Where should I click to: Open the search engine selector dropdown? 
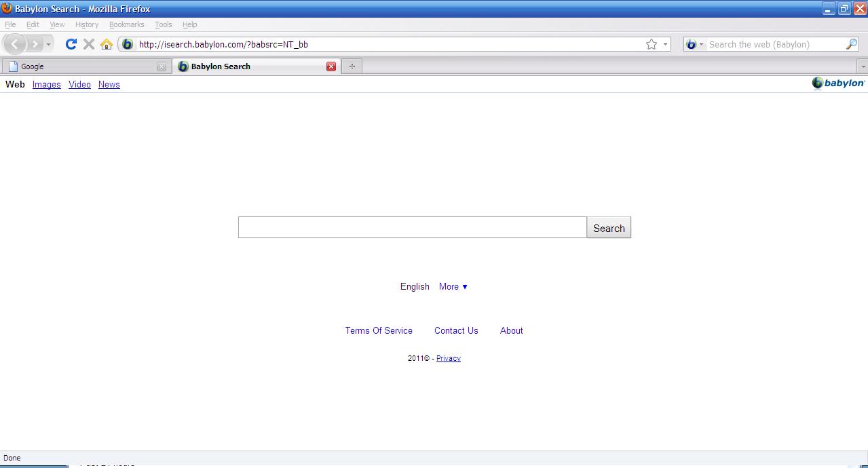tap(694, 44)
